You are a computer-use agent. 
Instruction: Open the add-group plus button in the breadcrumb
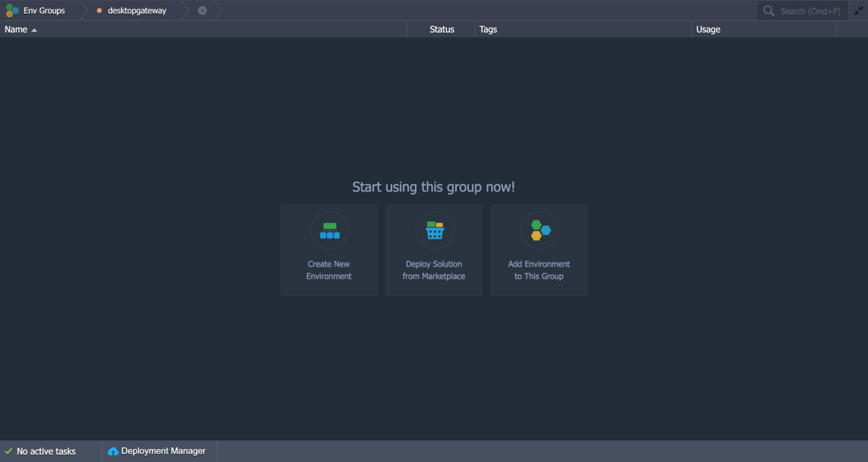point(202,10)
